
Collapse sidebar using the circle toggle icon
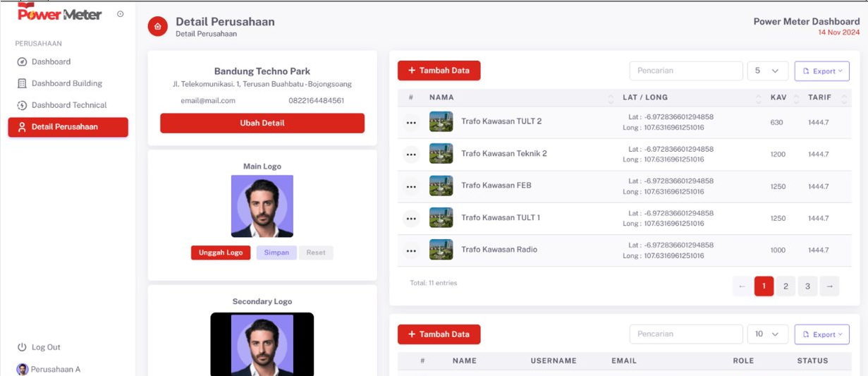point(121,14)
